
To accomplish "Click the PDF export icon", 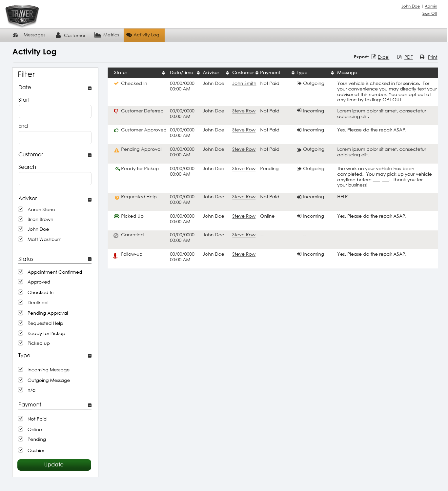I will (x=399, y=57).
